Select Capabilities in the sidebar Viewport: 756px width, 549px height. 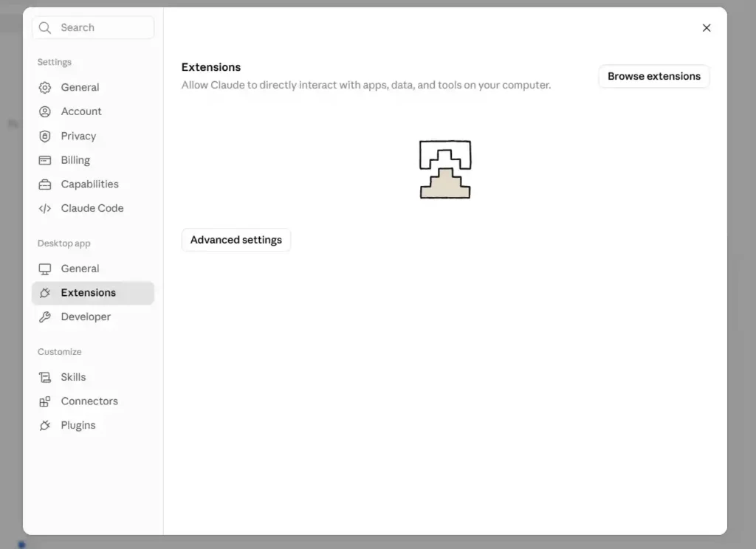pyautogui.click(x=92, y=184)
